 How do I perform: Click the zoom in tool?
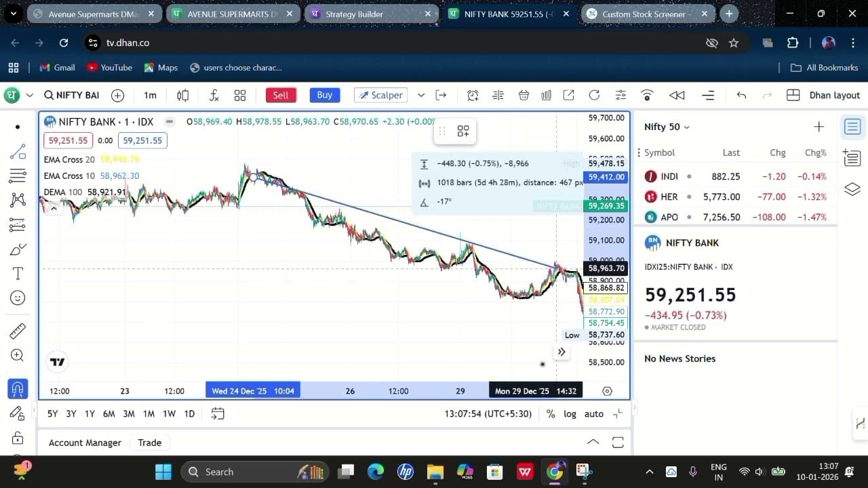[18, 355]
